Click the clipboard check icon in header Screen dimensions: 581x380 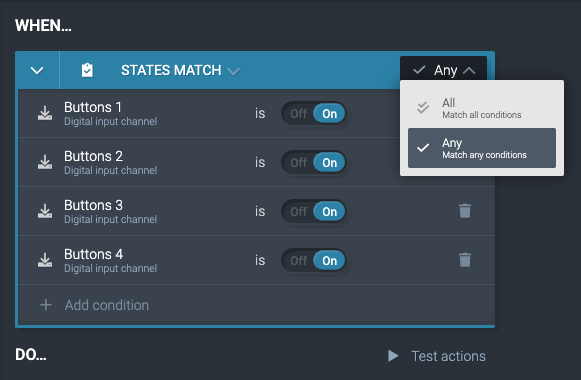click(x=87, y=70)
